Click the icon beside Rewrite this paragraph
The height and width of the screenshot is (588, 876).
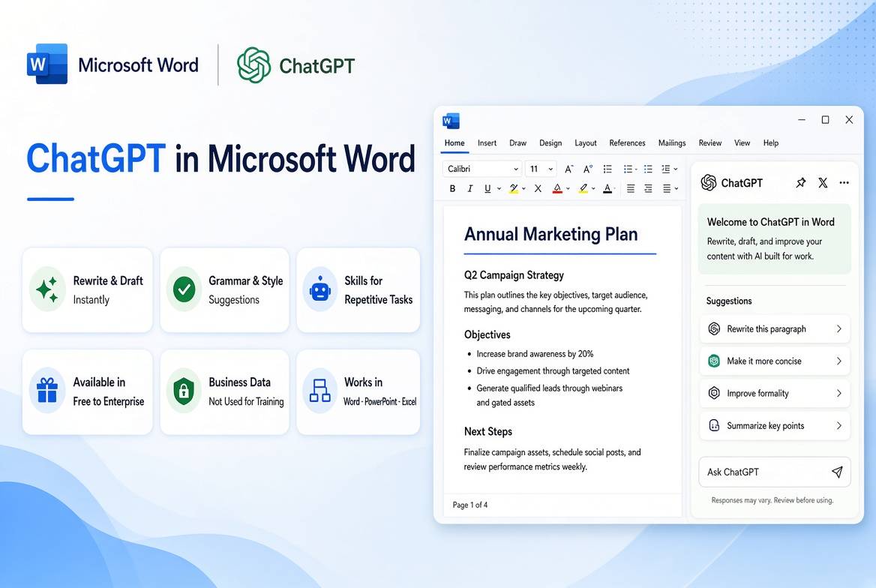(x=714, y=328)
